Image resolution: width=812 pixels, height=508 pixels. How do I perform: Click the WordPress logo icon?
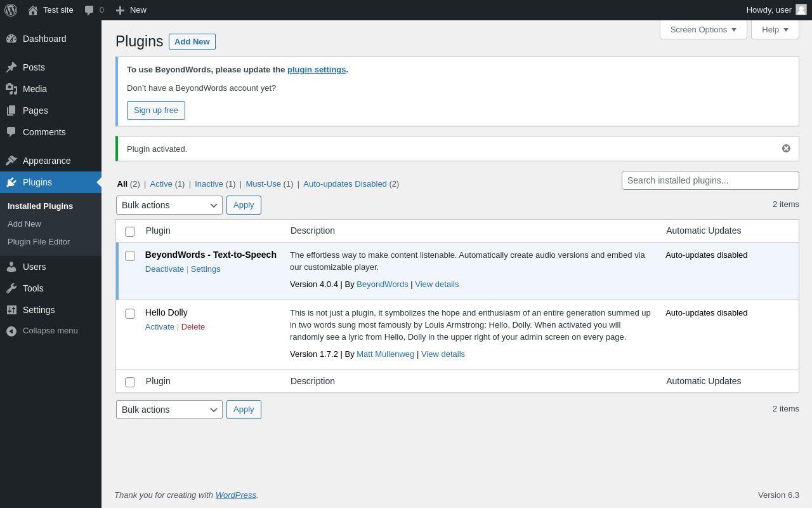pyautogui.click(x=11, y=10)
